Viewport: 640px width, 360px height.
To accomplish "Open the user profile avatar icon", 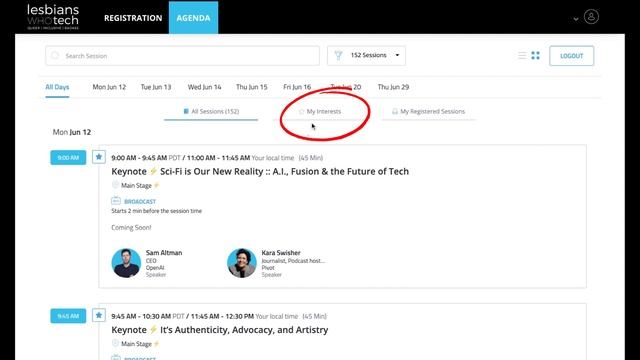I will [x=591, y=17].
